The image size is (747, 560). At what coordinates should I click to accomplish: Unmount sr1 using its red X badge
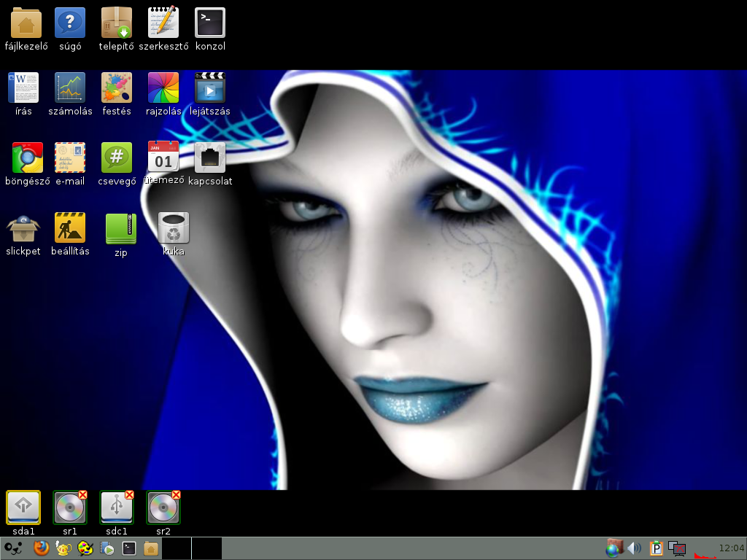click(83, 495)
